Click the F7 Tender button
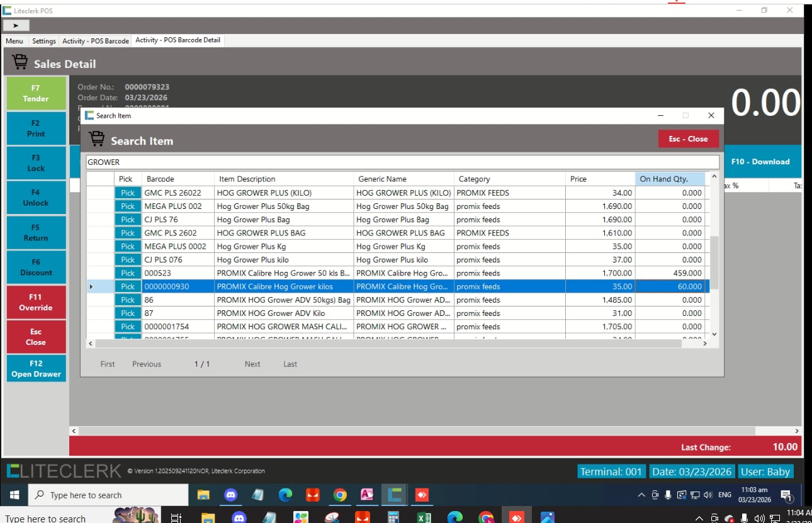 (36, 93)
